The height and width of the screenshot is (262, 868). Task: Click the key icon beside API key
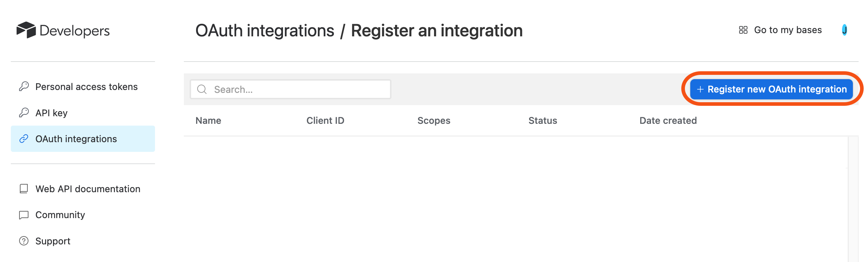(24, 113)
